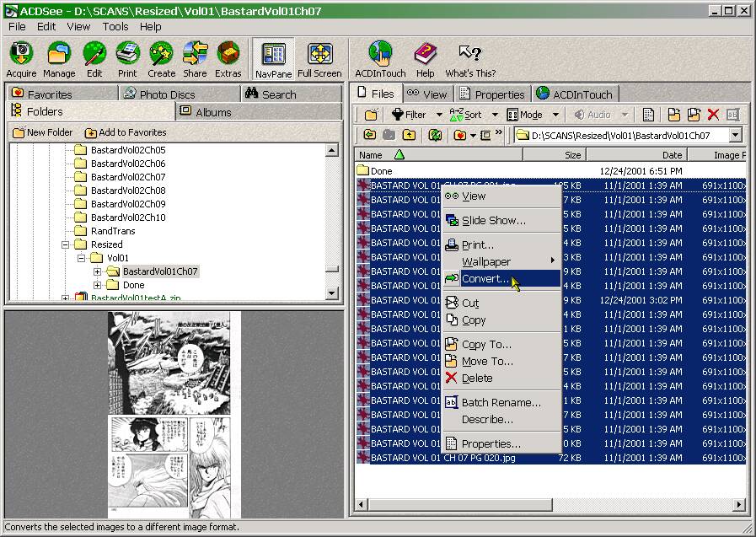Open the Create wand toolbar icon
756x537 pixels.
(x=161, y=59)
